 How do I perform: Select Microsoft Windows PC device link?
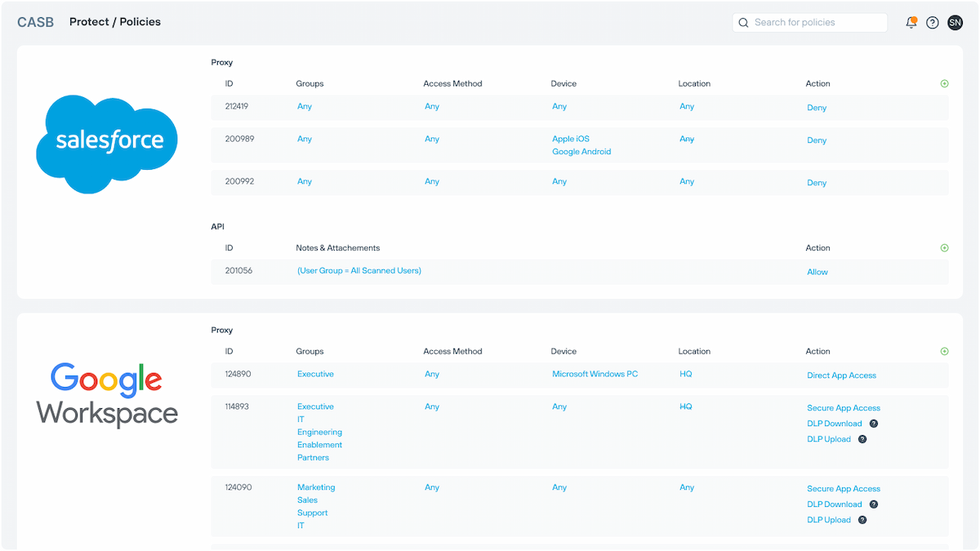tap(595, 374)
